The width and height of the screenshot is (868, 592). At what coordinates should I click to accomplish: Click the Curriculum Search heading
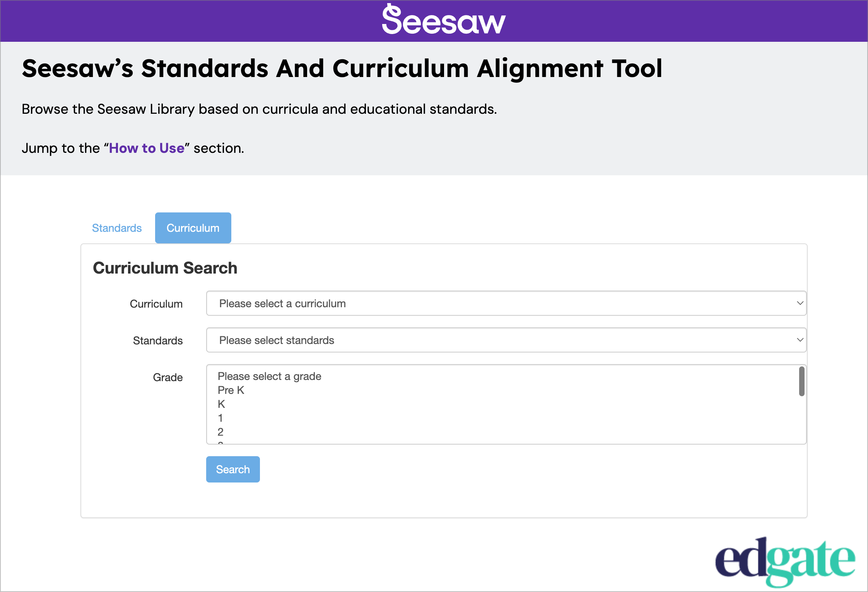pos(165,268)
